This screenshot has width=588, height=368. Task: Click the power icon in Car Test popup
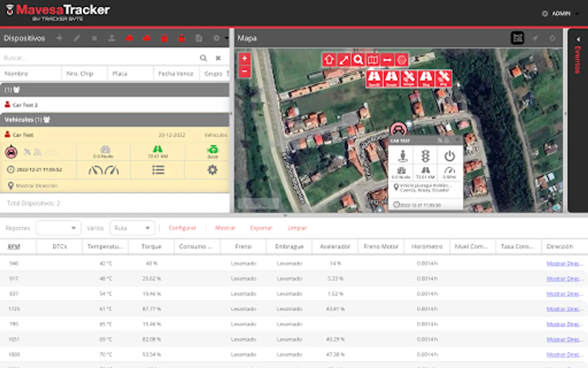coord(450,156)
